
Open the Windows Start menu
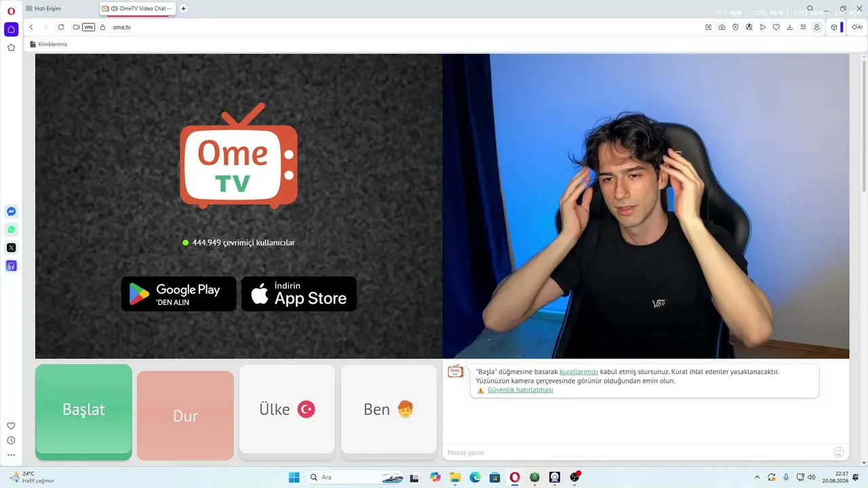point(294,477)
